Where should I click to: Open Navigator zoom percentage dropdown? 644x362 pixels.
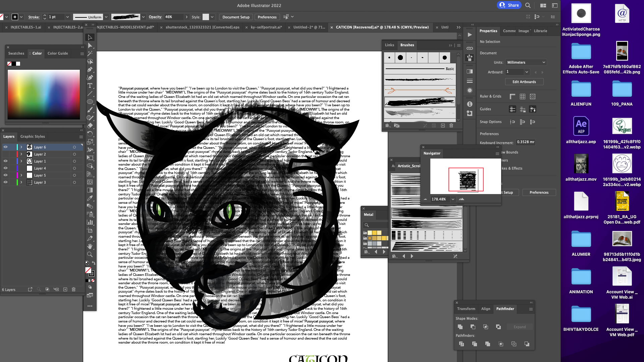[453, 199]
